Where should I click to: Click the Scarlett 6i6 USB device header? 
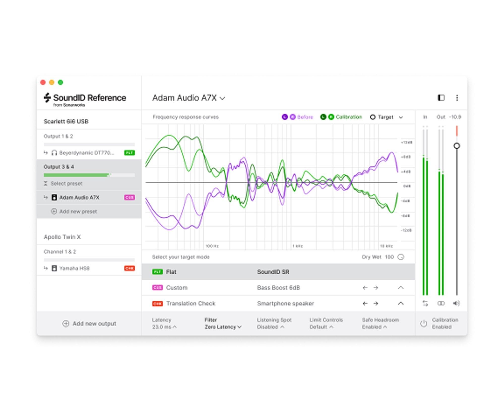66,121
